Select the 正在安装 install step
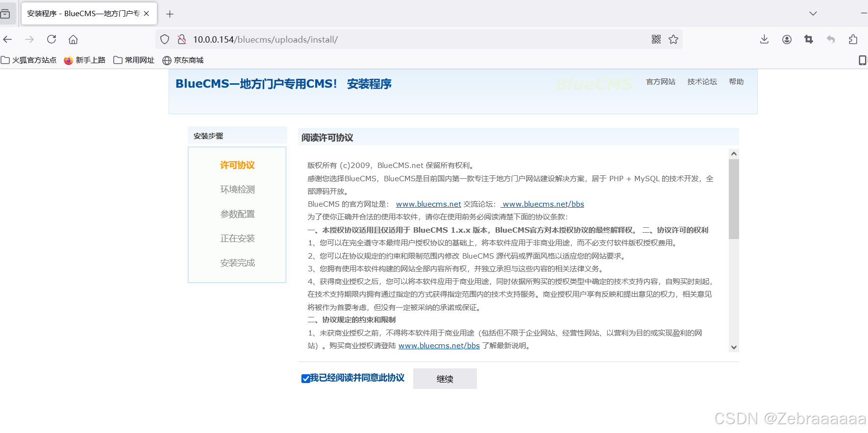Image resolution: width=868 pixels, height=433 pixels. 237,239
